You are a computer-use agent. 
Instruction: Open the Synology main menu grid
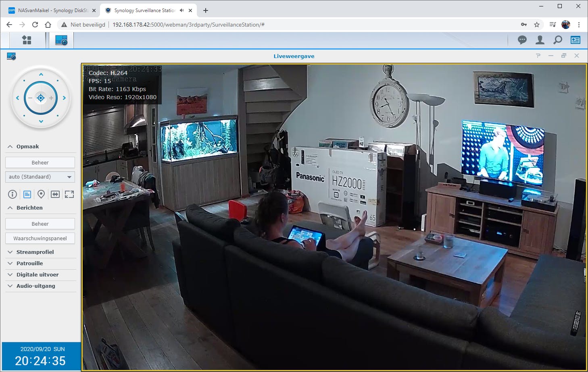pos(27,40)
